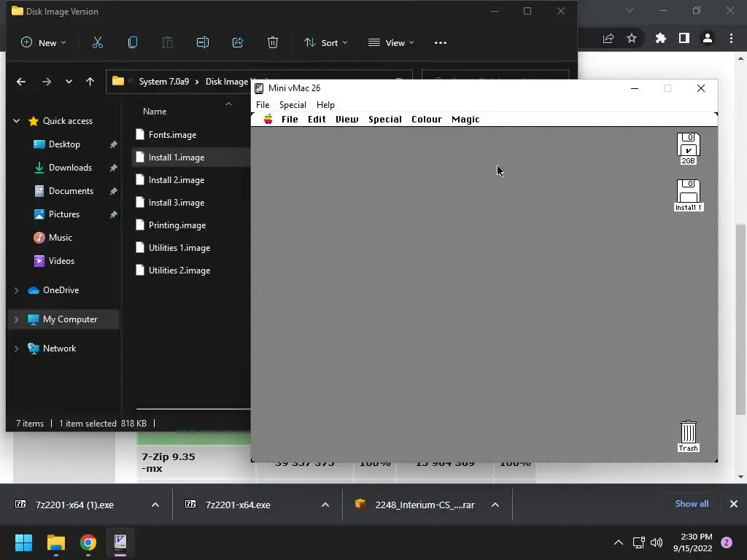Open the emulated Mac's Colour menu
The height and width of the screenshot is (560, 747).
pos(426,119)
